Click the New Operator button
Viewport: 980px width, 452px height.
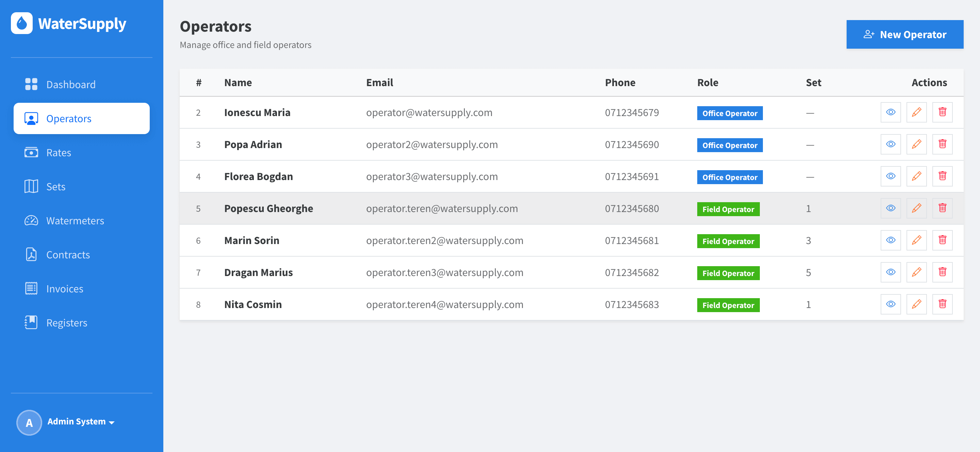pos(905,34)
